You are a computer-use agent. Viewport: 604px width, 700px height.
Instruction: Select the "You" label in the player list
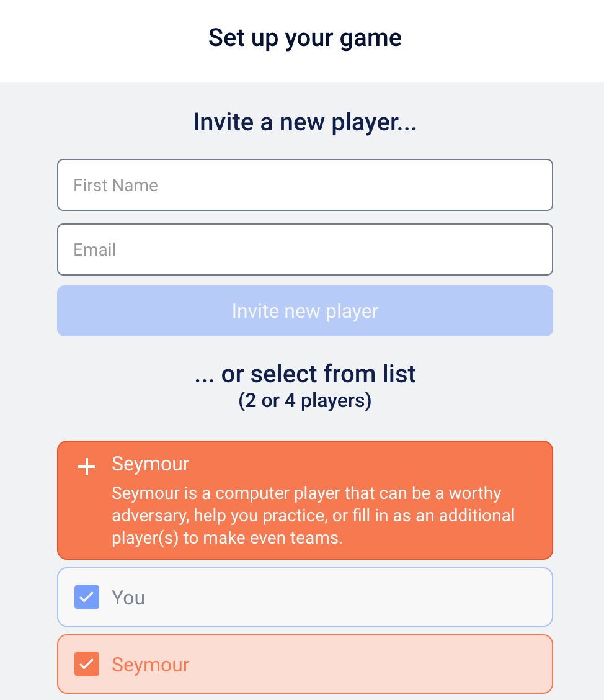click(x=128, y=597)
